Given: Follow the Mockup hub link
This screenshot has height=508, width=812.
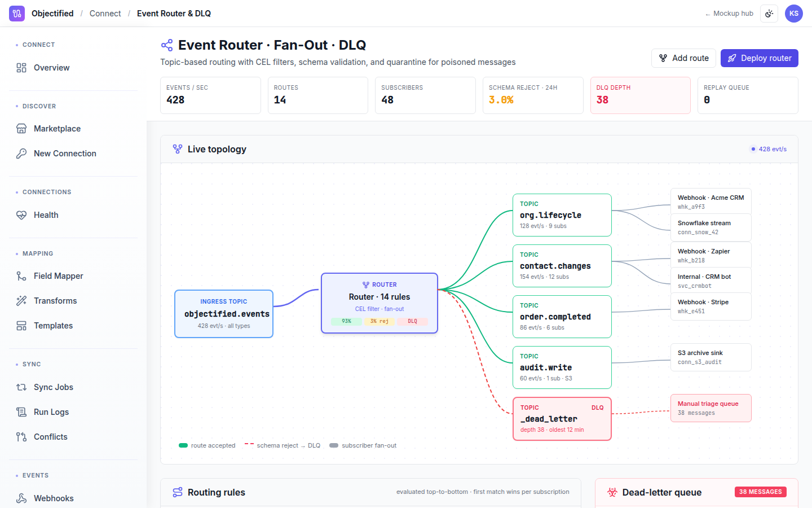Looking at the screenshot, I should click(x=729, y=14).
